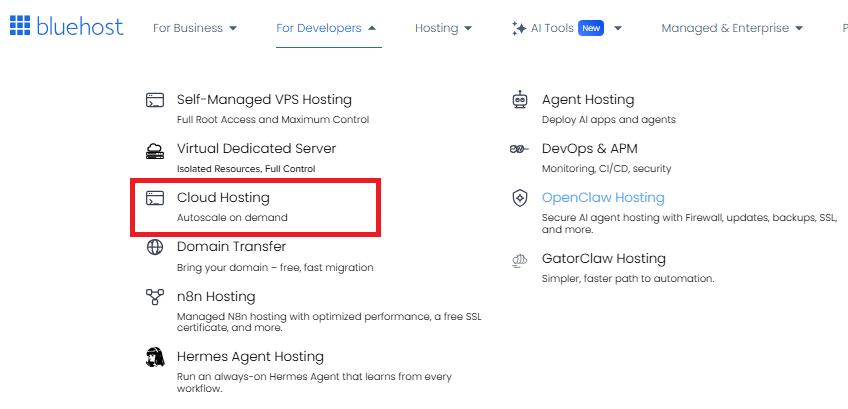Click the Self-Managed VPS Hosting terminal icon

click(x=155, y=100)
